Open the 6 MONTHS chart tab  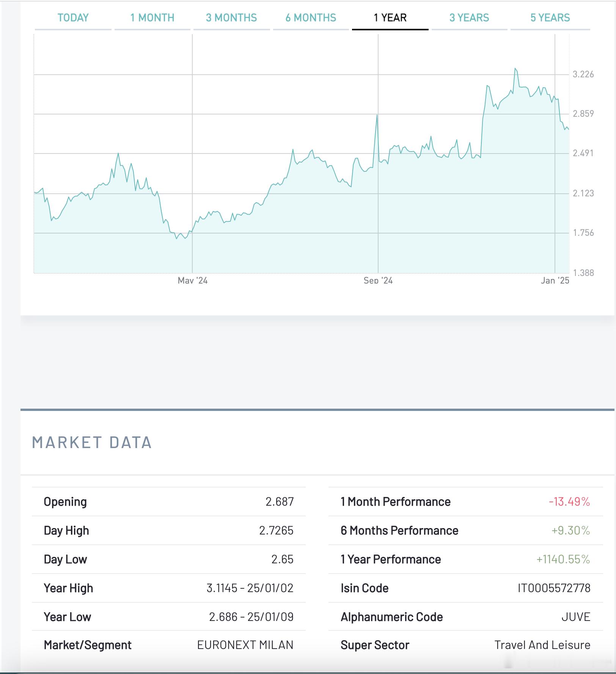311,18
